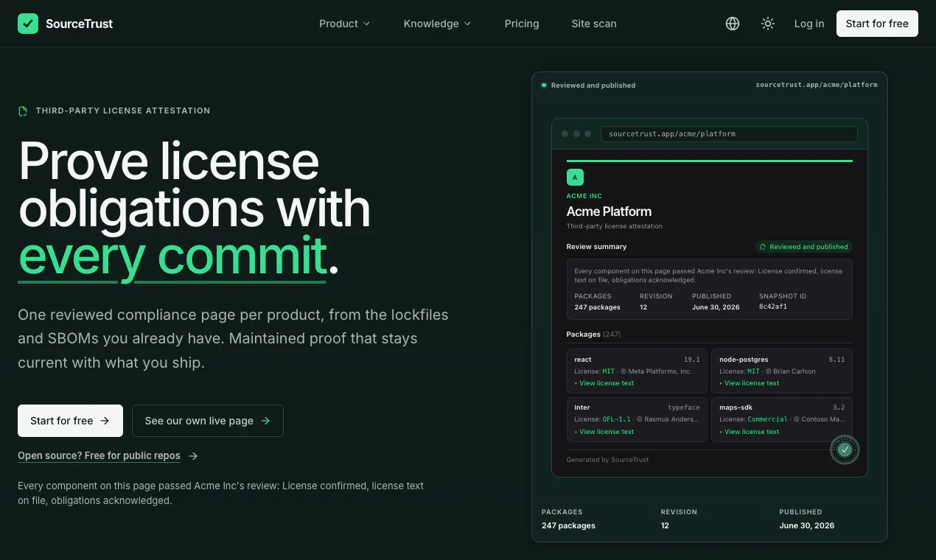Click the SourceTrust brand name text
Image resolution: width=936 pixels, height=560 pixels.
[x=79, y=24]
